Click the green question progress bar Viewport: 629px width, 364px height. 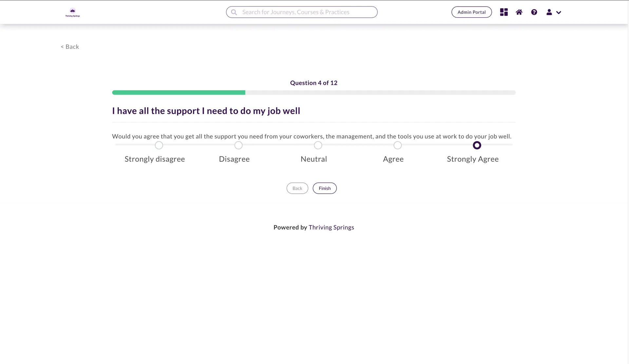179,93
